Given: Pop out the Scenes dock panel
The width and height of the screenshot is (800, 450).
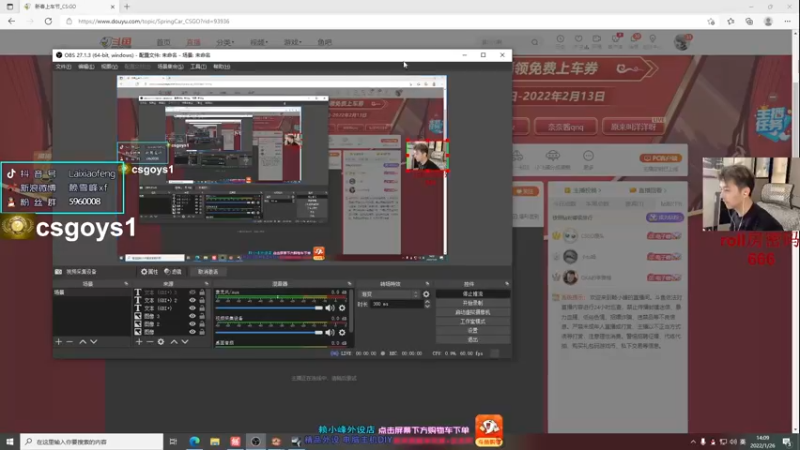Looking at the screenshot, I should pos(126,284).
